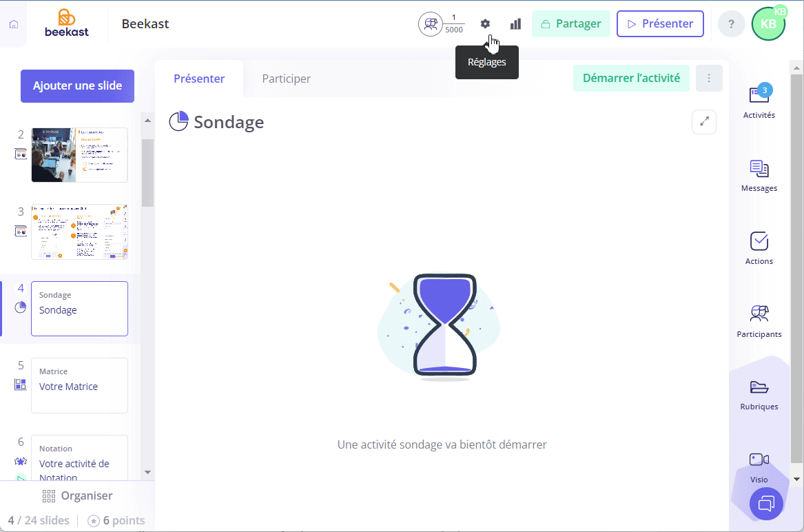The image size is (804, 532).
Task: Open the Actions panel
Action: point(759,248)
